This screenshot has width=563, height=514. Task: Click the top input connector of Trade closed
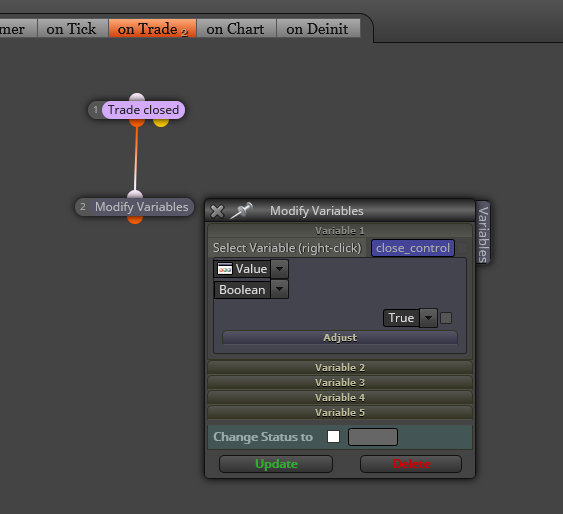pyautogui.click(x=137, y=97)
